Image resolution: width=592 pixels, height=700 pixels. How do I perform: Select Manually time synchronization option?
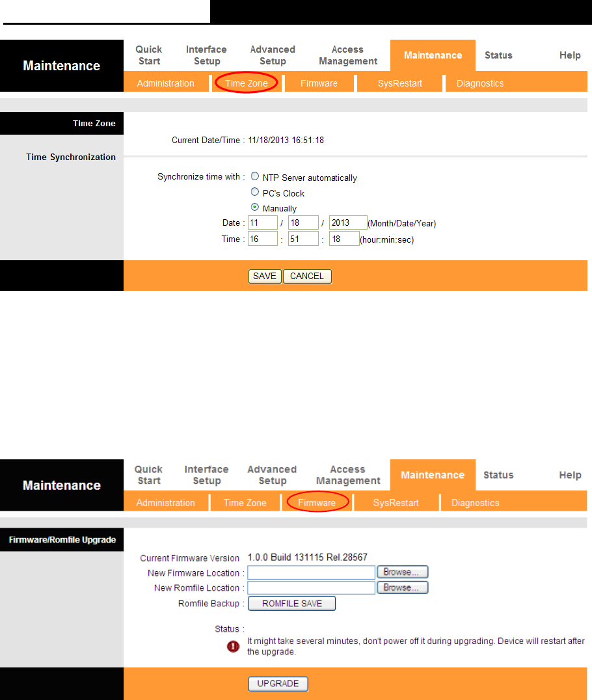click(x=255, y=207)
